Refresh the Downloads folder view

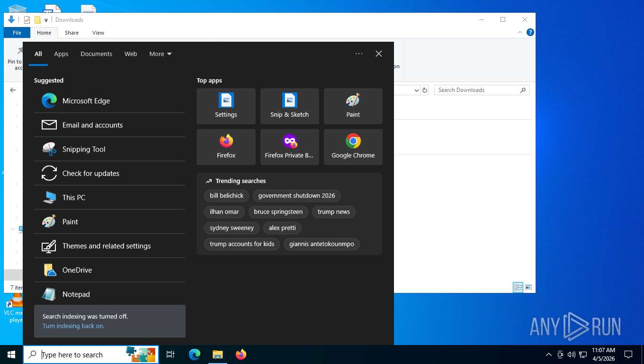pos(425,90)
